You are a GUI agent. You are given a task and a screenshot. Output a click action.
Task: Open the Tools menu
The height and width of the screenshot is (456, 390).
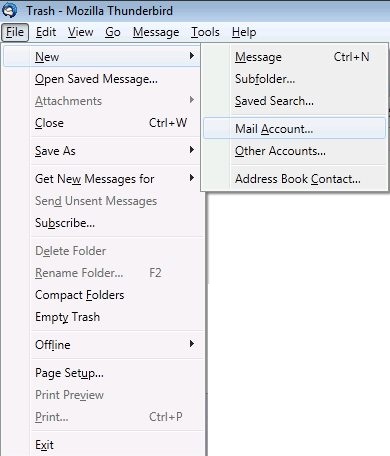205,32
